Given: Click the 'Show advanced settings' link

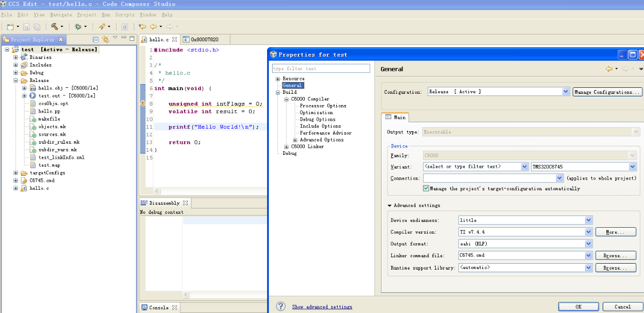Looking at the screenshot, I should (322, 307).
